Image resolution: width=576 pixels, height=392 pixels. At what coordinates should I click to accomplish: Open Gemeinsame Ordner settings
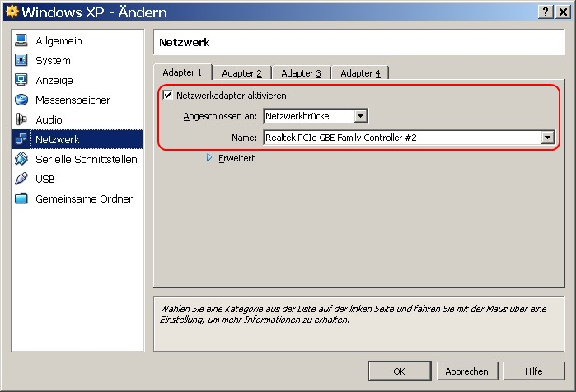tap(84, 199)
